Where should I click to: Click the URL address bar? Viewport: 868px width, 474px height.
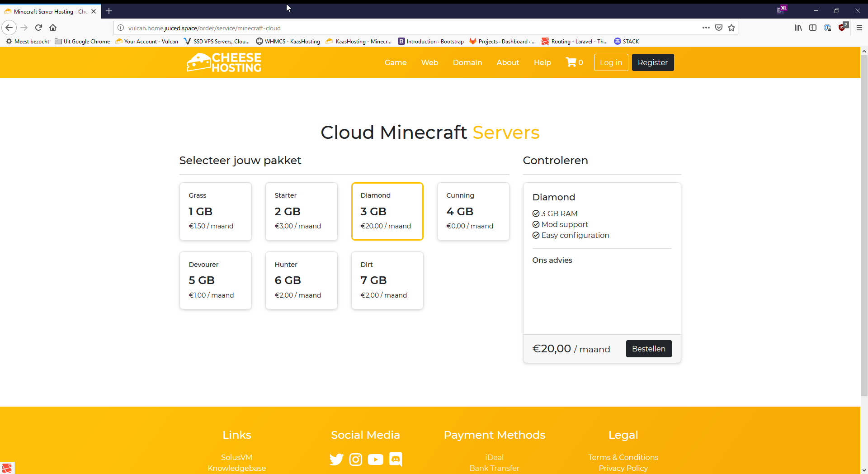pyautogui.click(x=407, y=28)
